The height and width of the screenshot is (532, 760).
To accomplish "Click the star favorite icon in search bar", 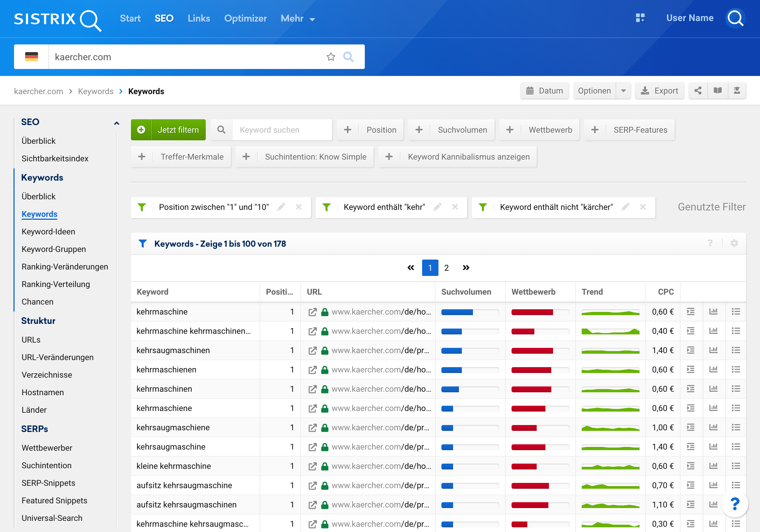I will [x=331, y=57].
